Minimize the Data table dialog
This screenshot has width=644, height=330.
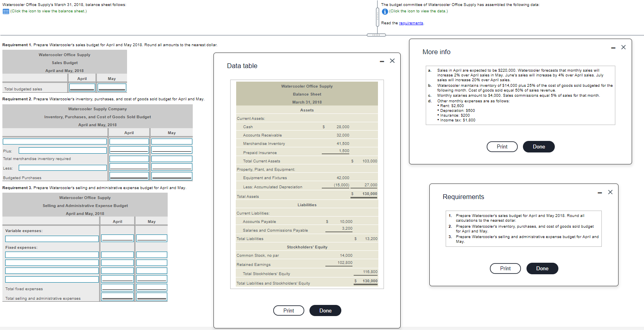382,61
